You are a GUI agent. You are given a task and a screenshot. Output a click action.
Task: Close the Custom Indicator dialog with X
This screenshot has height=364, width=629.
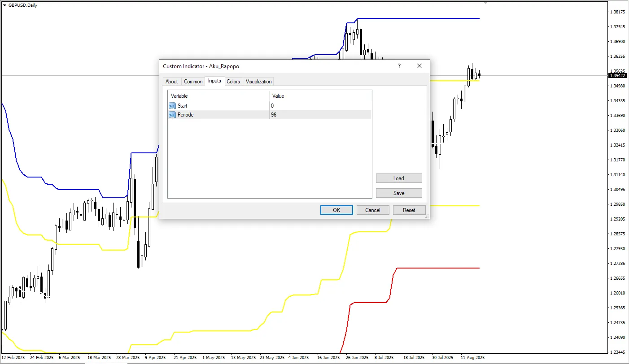point(419,66)
